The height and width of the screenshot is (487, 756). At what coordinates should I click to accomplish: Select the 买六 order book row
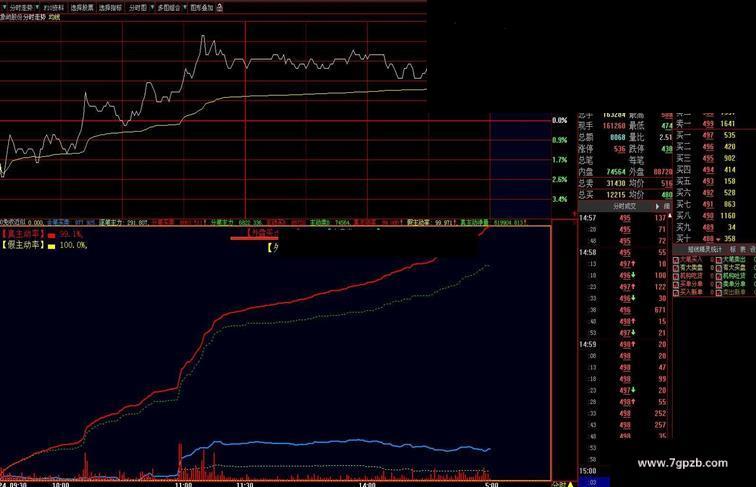click(705, 193)
